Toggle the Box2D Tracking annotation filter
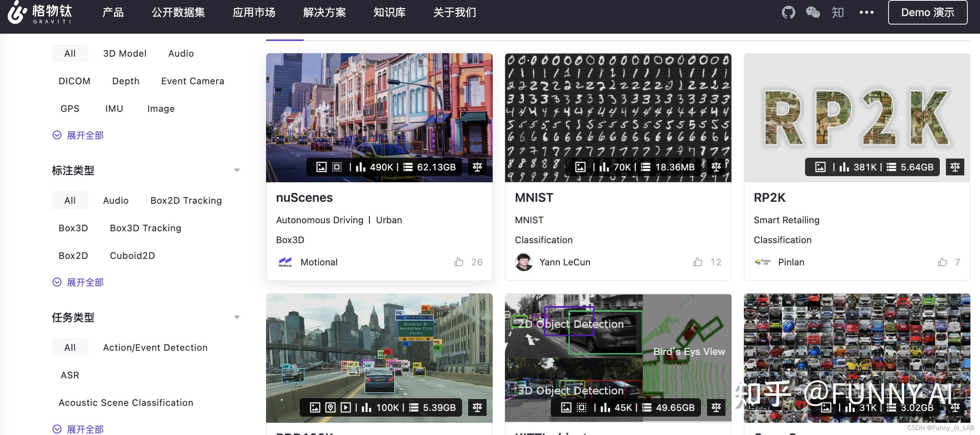This screenshot has width=980, height=435. click(186, 201)
